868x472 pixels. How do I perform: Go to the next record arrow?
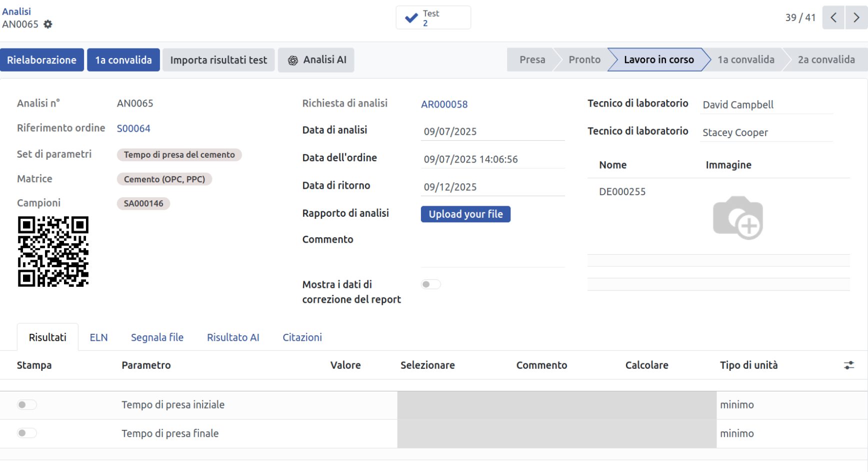click(856, 18)
